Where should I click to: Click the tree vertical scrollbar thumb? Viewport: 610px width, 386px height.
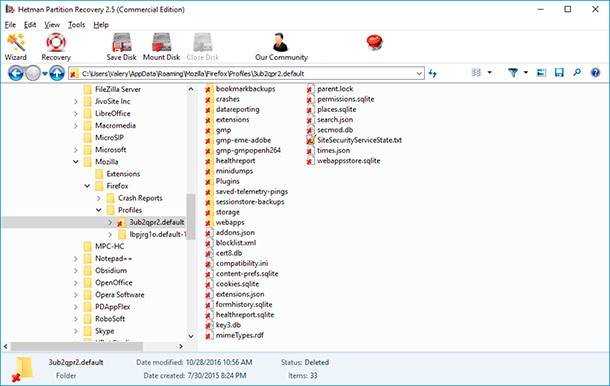191,216
